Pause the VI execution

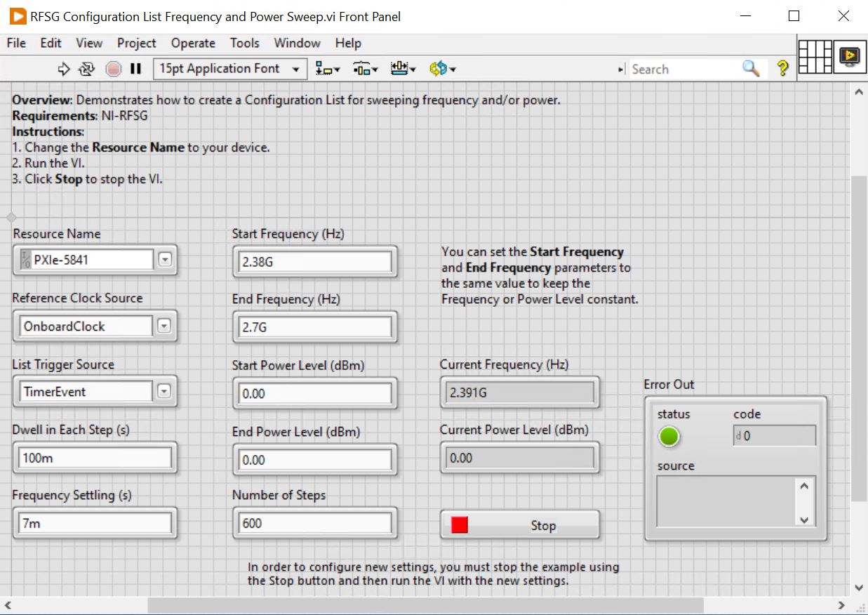(x=135, y=69)
